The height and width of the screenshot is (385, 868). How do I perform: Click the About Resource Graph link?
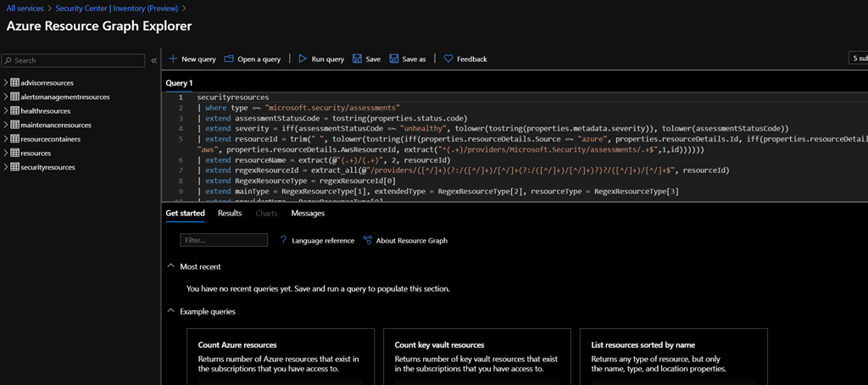point(411,241)
